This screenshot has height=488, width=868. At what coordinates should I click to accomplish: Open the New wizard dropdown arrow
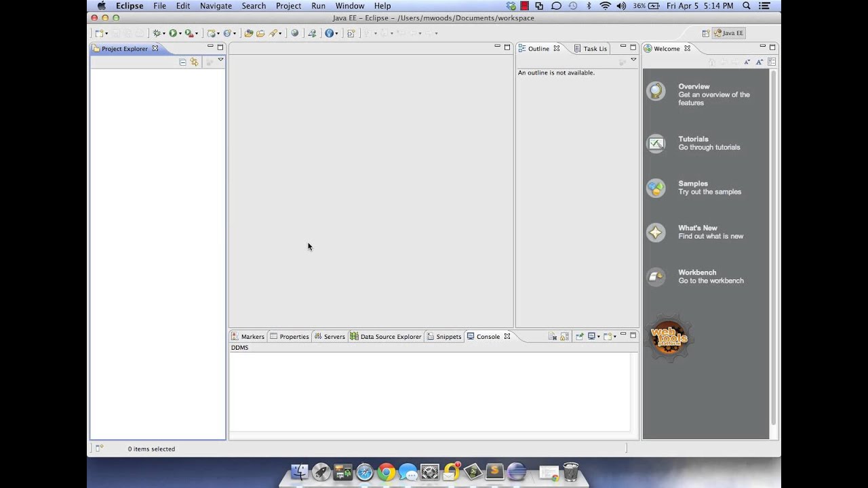pos(106,33)
